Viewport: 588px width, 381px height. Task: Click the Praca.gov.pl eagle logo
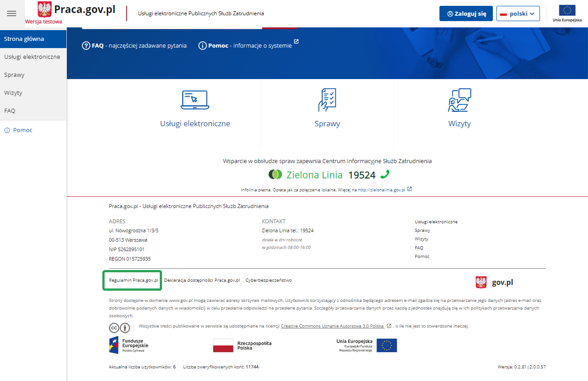pyautogui.click(x=44, y=9)
